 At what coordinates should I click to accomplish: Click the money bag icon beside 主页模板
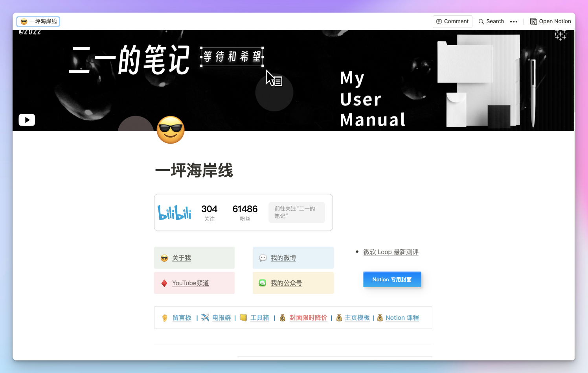339,318
